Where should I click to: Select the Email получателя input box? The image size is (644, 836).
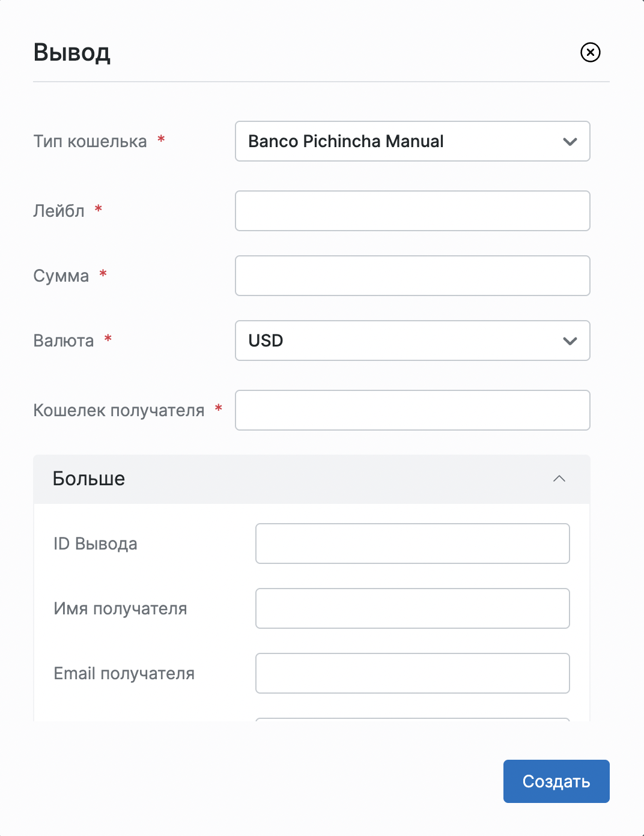click(412, 673)
